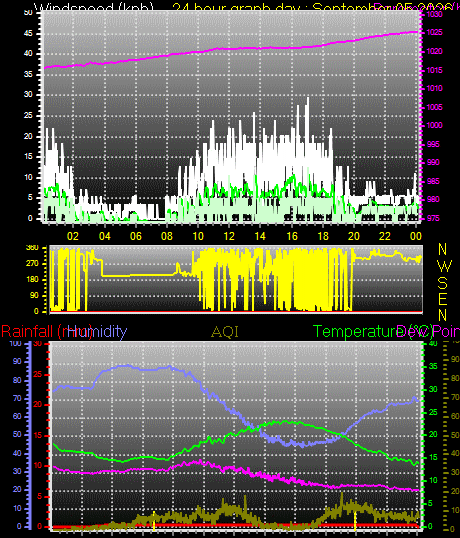
Task: Click the 08 hour label on time axis
Action: coord(167,236)
